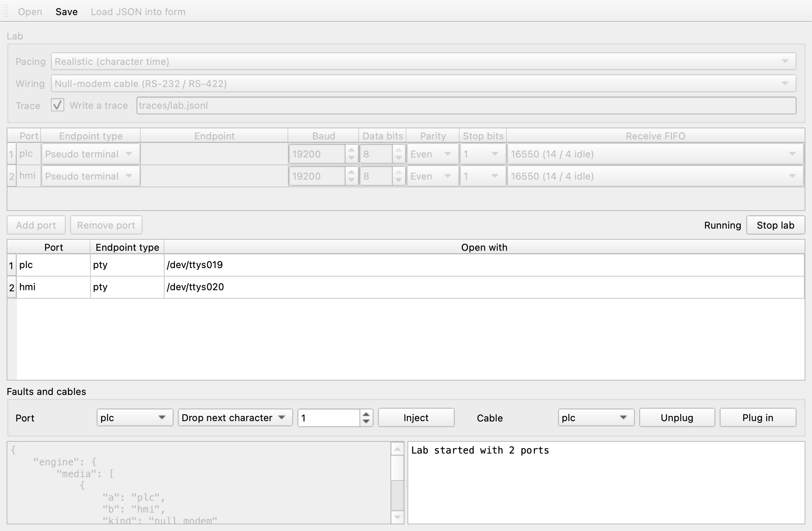Click the fault count input field

[328, 417]
